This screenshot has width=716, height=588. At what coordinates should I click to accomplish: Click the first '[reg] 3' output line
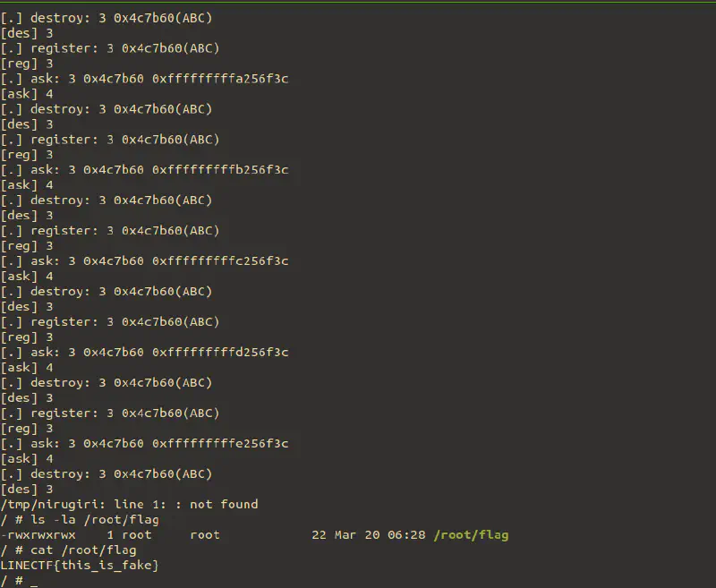point(27,64)
